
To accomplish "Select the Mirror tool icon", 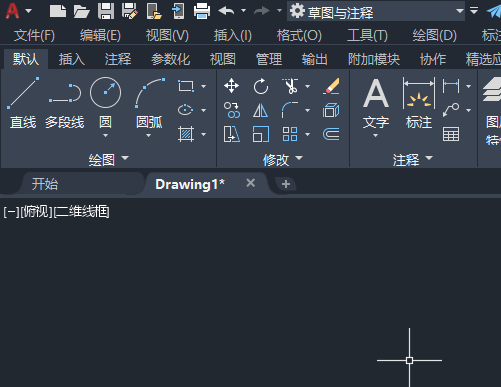I will (260, 110).
